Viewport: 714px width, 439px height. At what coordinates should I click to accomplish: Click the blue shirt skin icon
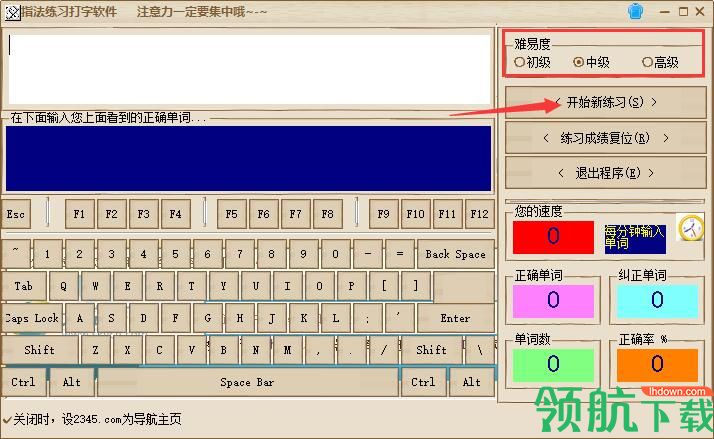coord(635,11)
